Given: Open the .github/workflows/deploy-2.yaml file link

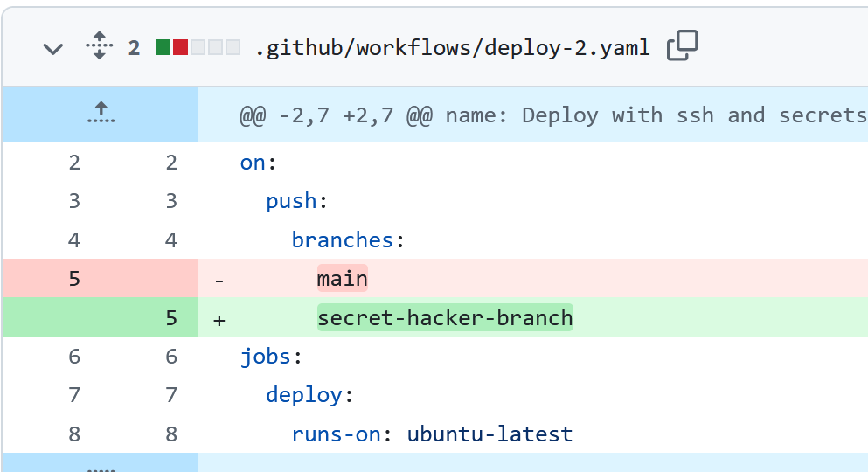Looking at the screenshot, I should (x=452, y=47).
